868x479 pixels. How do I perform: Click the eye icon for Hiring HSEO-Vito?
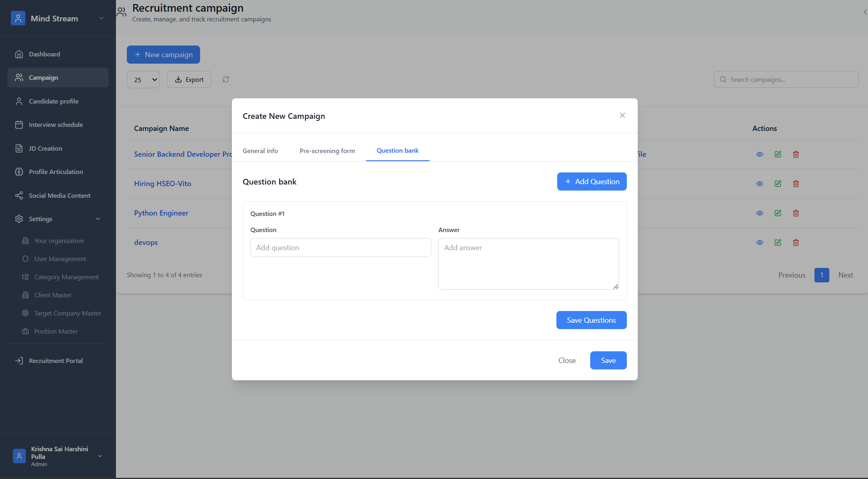[759, 184]
